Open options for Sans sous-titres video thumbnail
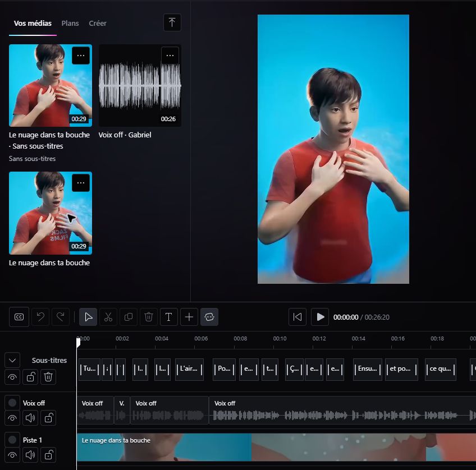Viewport: 476px width, 470px height. (81, 56)
